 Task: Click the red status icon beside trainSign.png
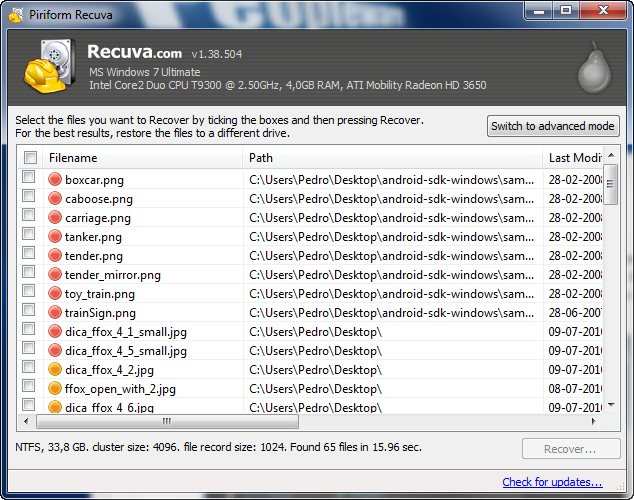(x=55, y=312)
